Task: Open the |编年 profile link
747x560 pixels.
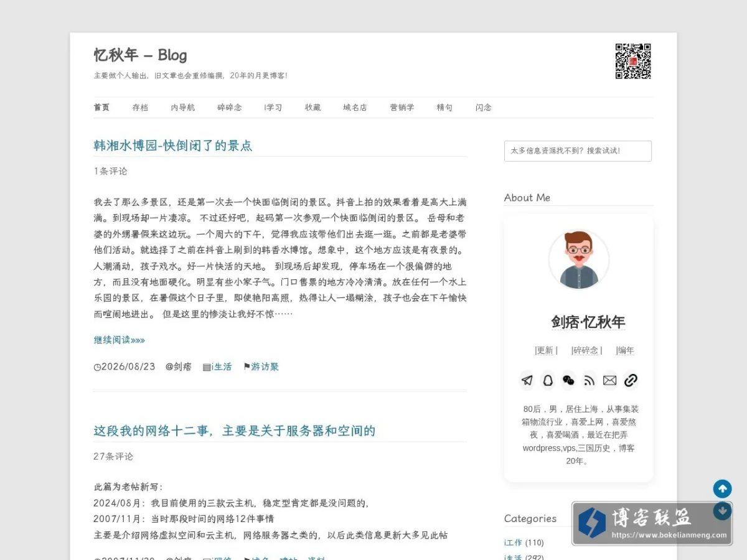Action: pyautogui.click(x=625, y=350)
